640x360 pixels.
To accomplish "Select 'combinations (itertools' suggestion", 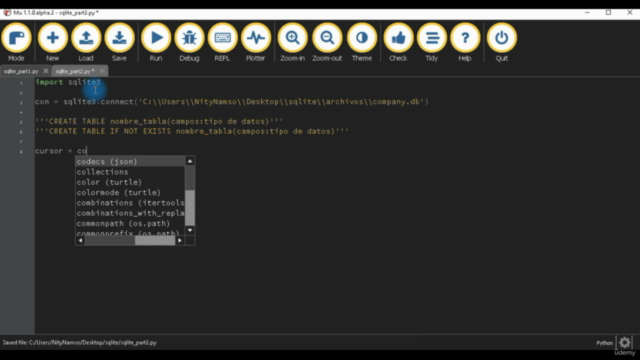I will point(130,203).
